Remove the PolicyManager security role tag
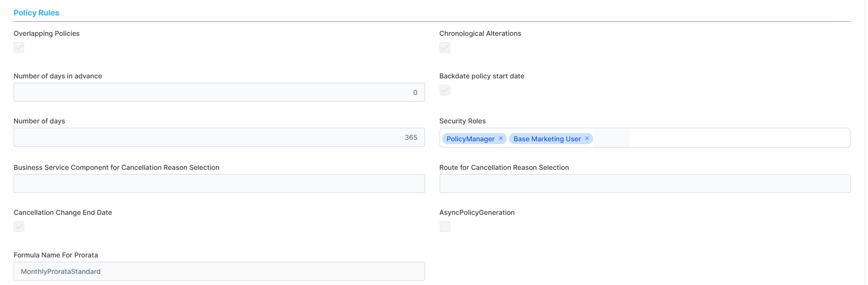 point(501,138)
